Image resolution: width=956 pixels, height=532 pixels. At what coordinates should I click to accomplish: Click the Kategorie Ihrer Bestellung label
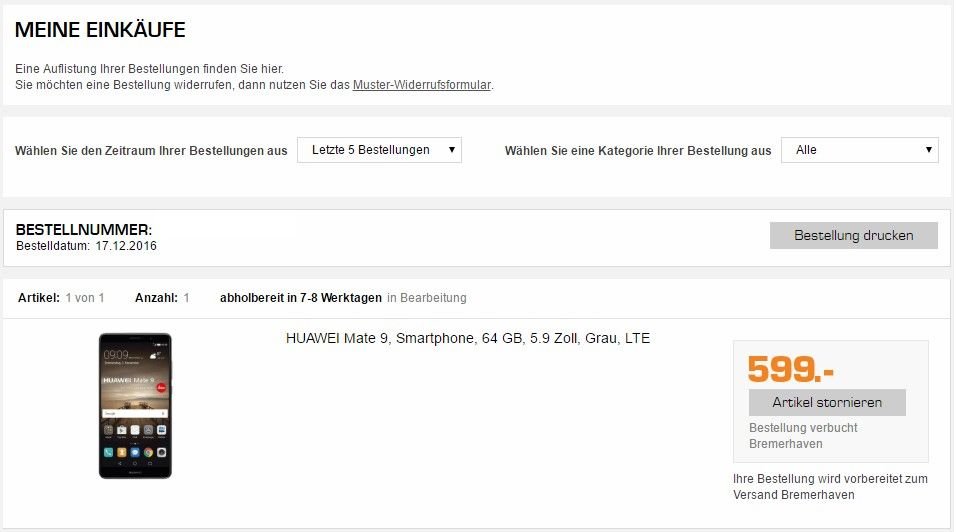pyautogui.click(x=638, y=151)
